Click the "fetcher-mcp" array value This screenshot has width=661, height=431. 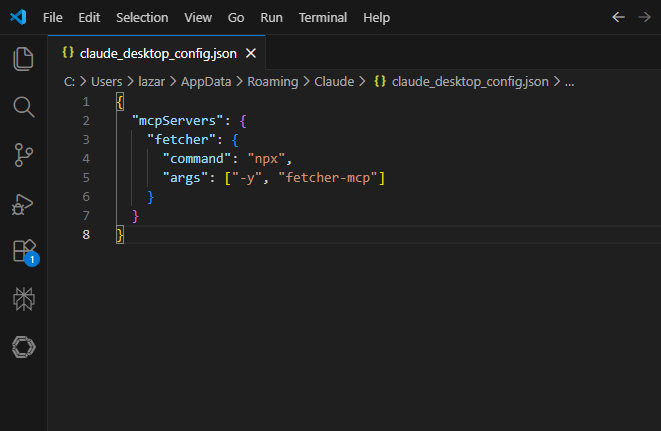pyautogui.click(x=328, y=178)
